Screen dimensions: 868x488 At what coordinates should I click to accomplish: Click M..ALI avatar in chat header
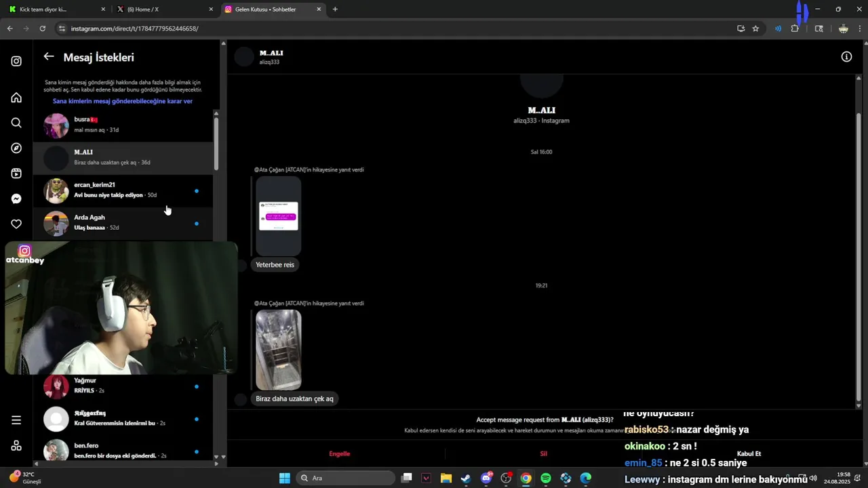(244, 57)
